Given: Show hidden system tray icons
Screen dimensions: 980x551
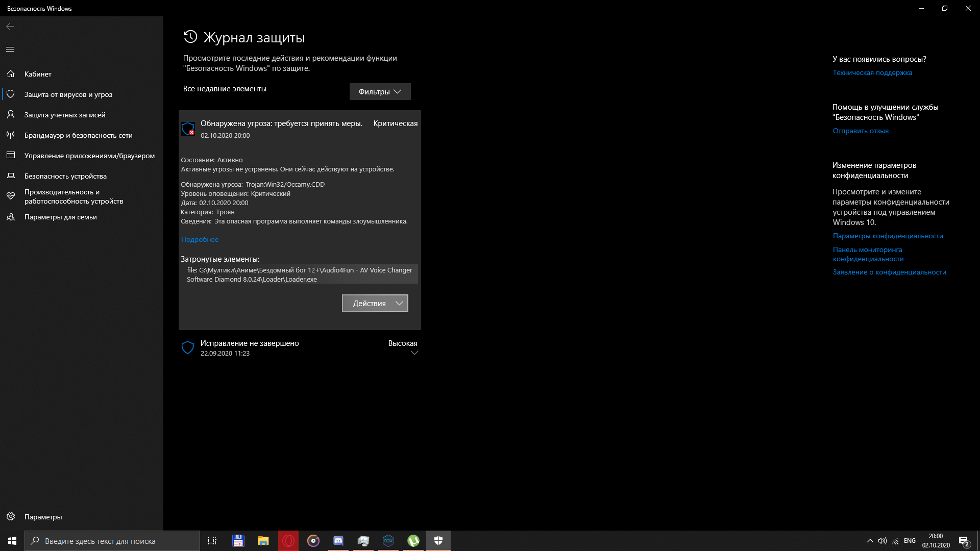Looking at the screenshot, I should pyautogui.click(x=870, y=541).
